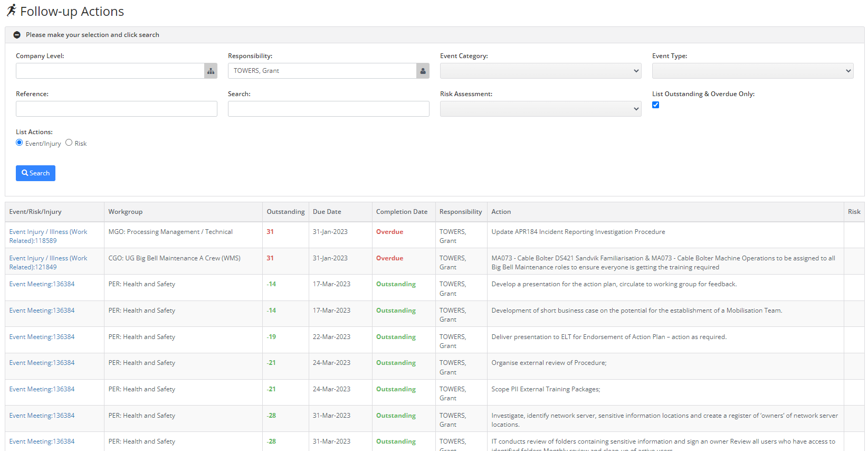Open Event Meeting:136384 link for network server register
Viewport: 868px width, 451px height.
[42, 416]
